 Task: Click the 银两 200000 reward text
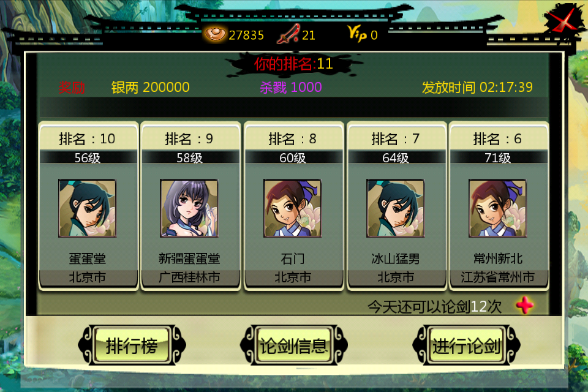point(151,88)
